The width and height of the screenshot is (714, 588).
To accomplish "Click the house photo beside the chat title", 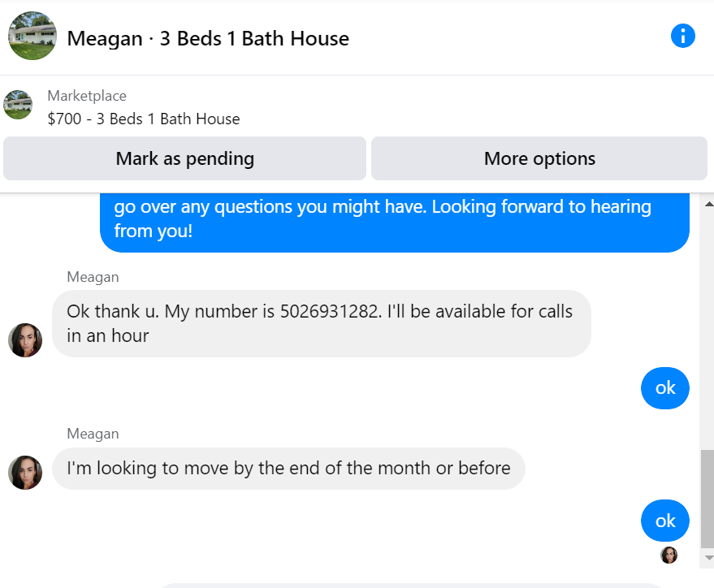I will [x=32, y=36].
